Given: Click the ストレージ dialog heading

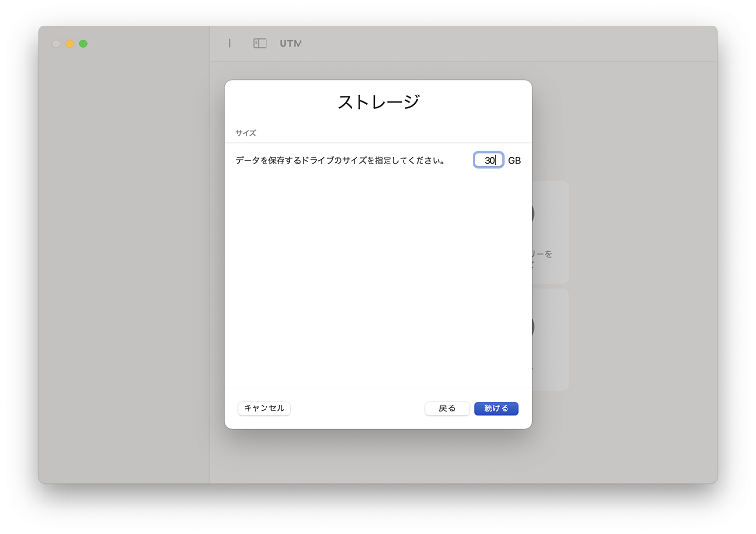Looking at the screenshot, I should [379, 102].
